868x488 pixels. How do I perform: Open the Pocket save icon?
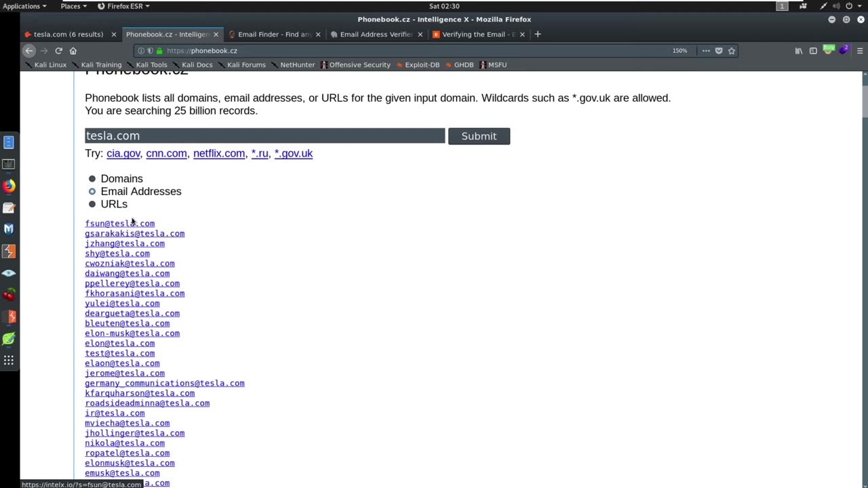coord(719,51)
